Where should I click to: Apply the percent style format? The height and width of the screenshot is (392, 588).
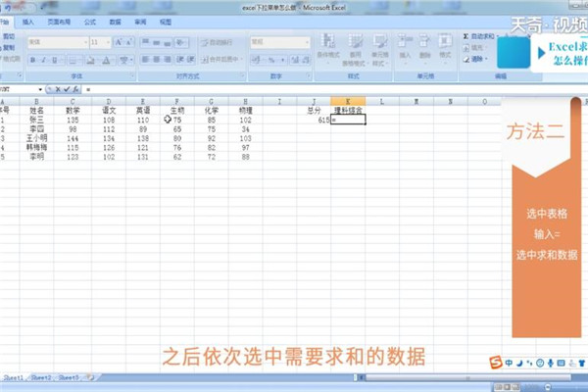(271, 60)
